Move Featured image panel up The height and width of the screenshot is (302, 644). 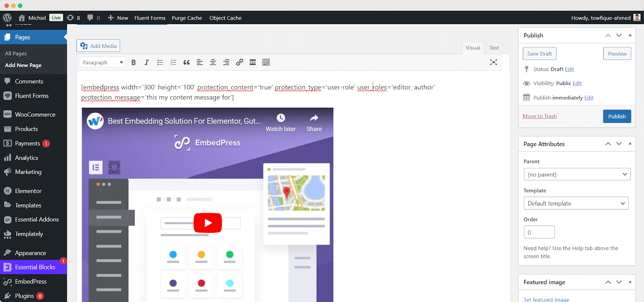[x=608, y=282]
